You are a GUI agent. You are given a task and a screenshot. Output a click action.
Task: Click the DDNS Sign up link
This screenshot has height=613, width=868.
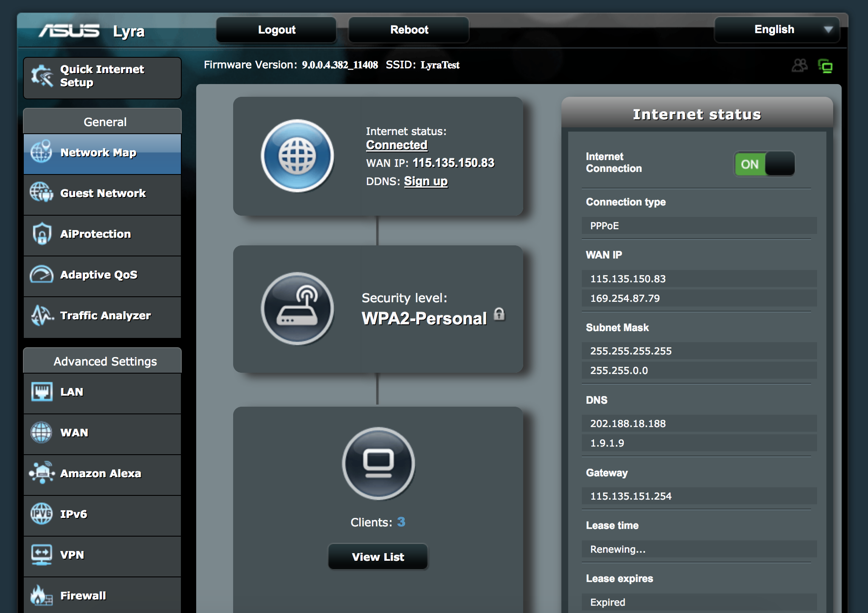coord(426,181)
